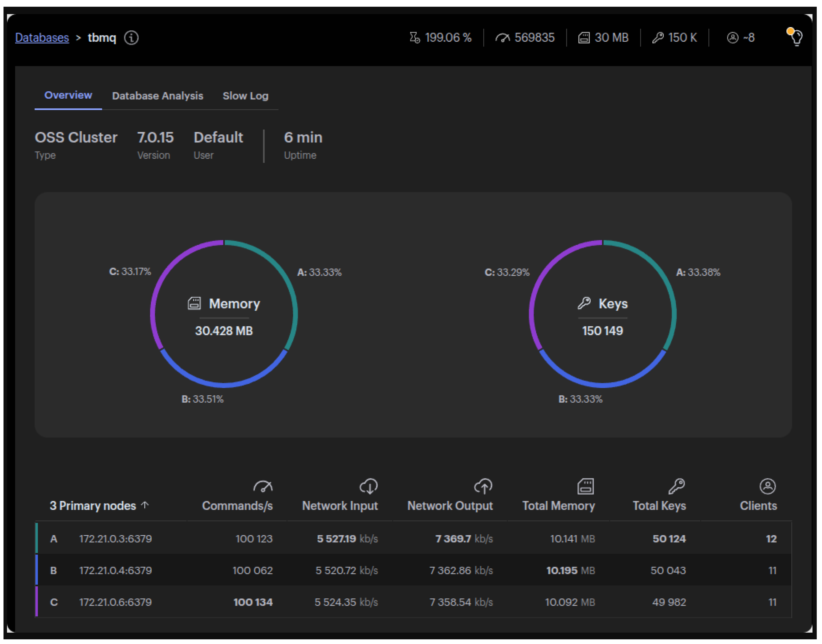The height and width of the screenshot is (644, 822).
Task: Click 150 149 total in Keys chart
Action: pos(602,331)
